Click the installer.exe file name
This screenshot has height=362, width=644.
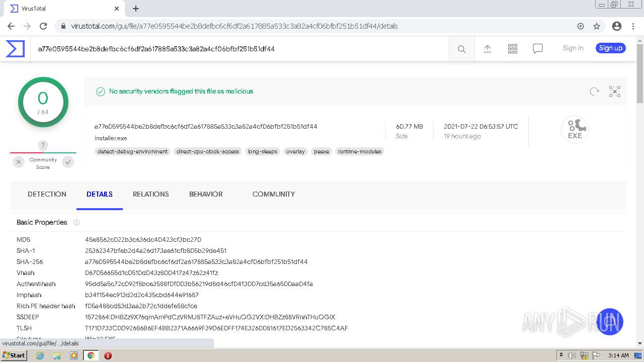[111, 138]
